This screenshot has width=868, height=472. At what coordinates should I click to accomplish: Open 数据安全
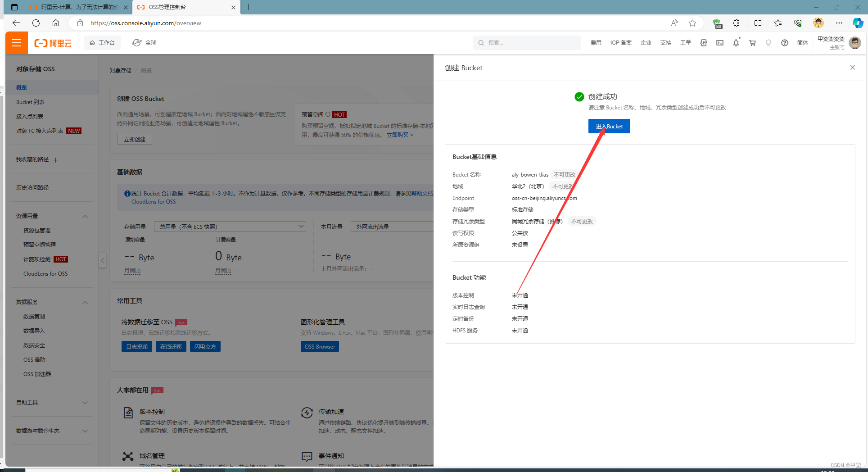(x=34, y=345)
